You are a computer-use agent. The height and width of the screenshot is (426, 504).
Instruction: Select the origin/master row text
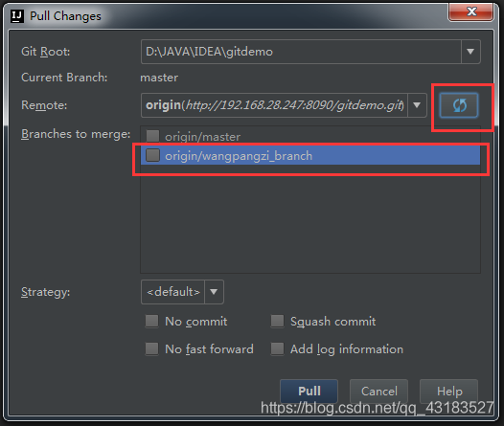(x=202, y=137)
